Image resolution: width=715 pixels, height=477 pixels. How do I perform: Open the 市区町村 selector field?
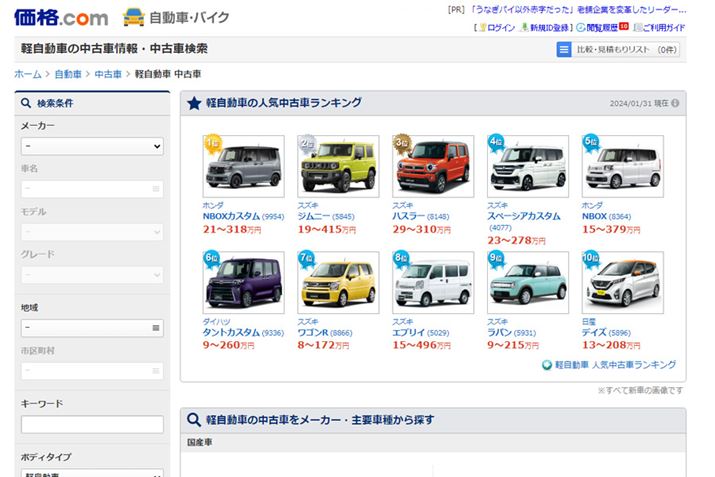92,371
